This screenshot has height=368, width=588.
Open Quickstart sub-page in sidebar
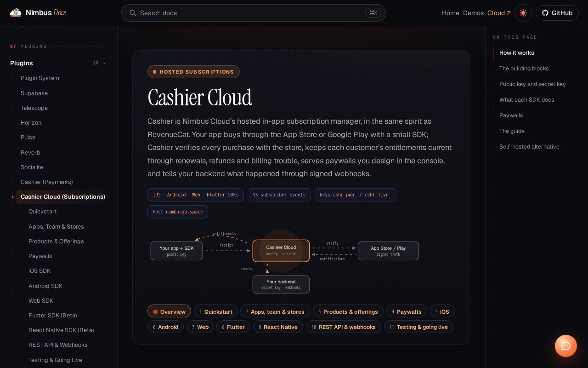pos(42,211)
